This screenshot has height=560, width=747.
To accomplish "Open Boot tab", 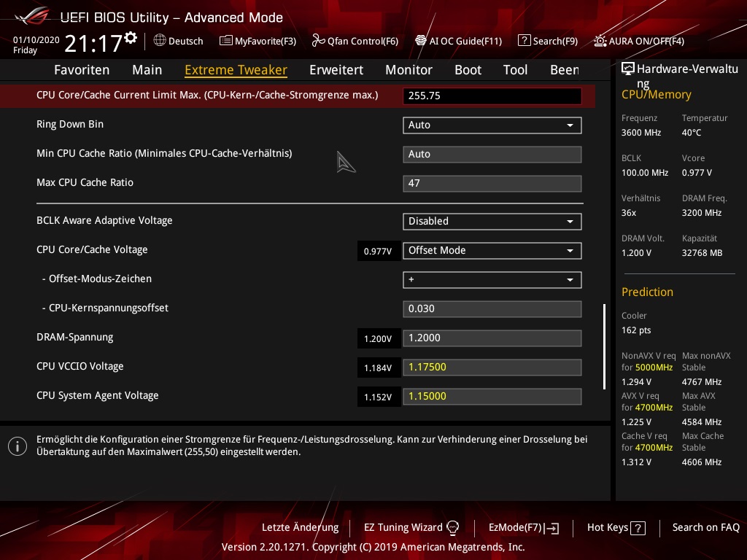I will (x=468, y=70).
